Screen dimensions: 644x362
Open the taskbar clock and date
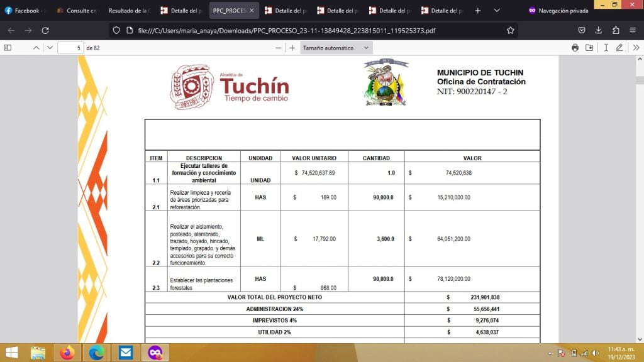621,353
